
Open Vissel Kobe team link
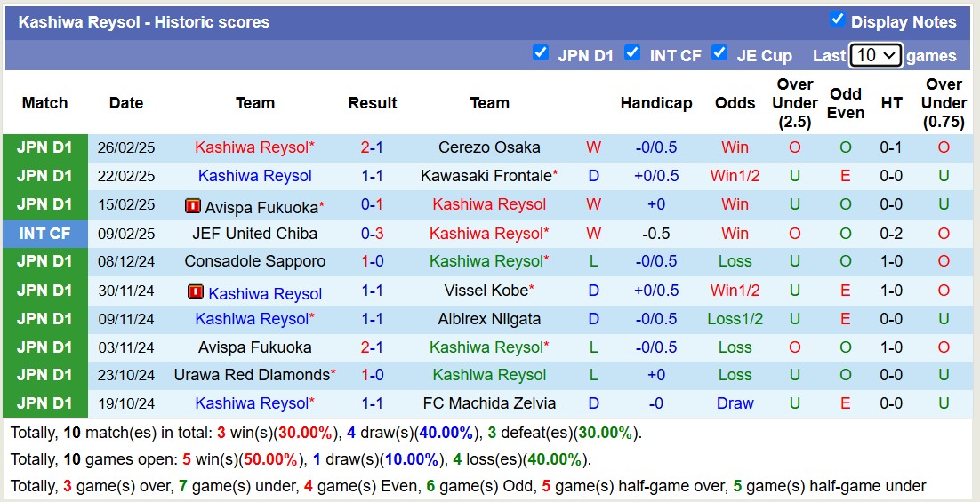click(486, 291)
